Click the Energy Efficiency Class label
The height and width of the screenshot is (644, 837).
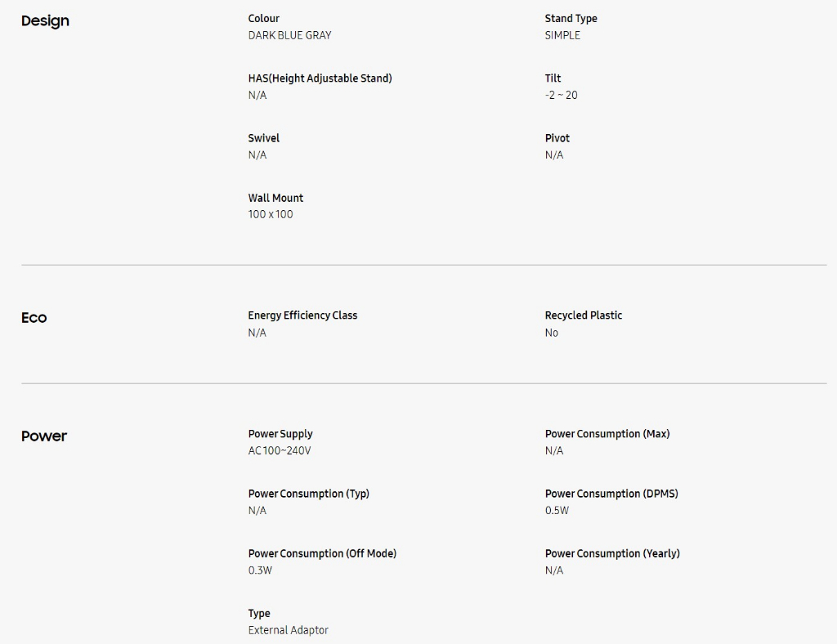coord(303,315)
